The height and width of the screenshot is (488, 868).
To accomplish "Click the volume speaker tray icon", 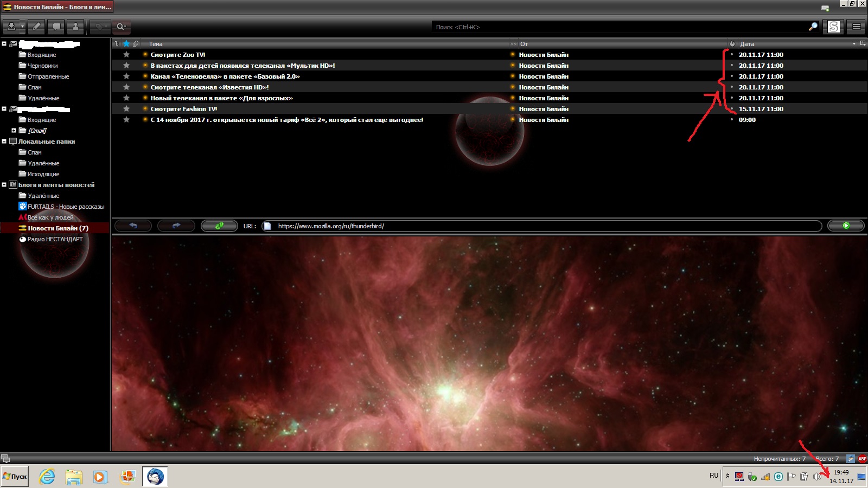I will click(817, 477).
